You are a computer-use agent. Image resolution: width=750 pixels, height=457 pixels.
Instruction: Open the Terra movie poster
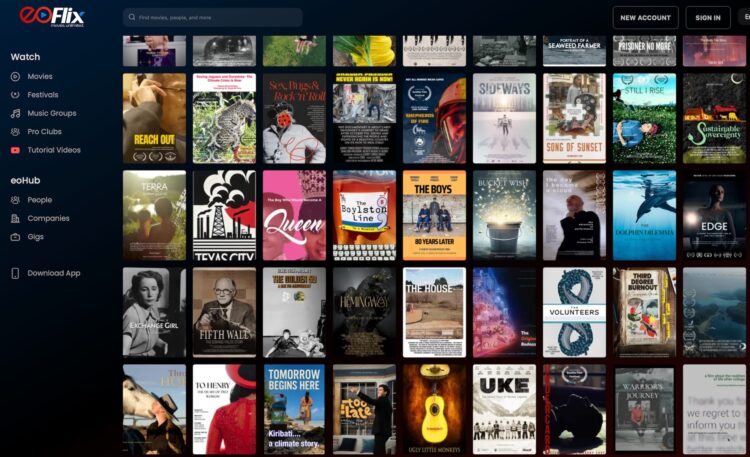(x=154, y=215)
